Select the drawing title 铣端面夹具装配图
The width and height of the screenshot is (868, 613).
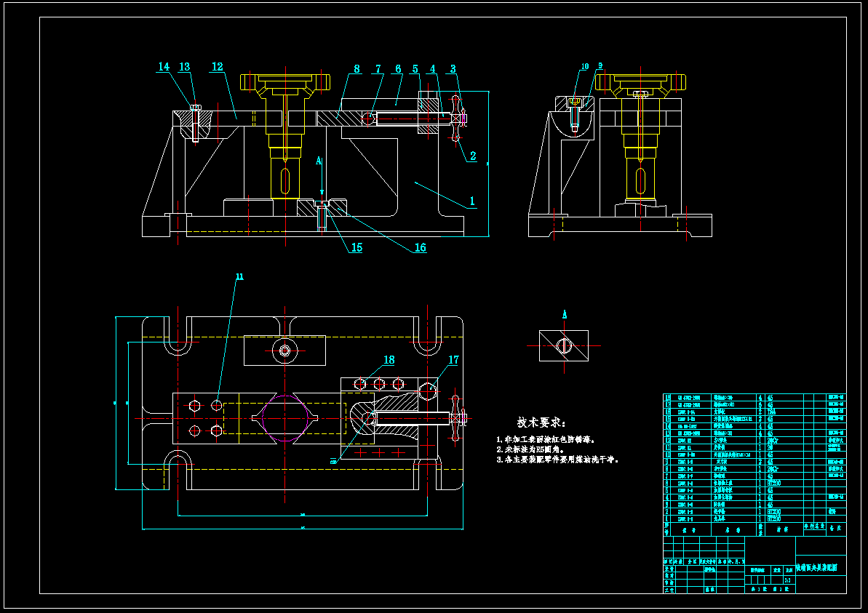pyautogui.click(x=816, y=568)
